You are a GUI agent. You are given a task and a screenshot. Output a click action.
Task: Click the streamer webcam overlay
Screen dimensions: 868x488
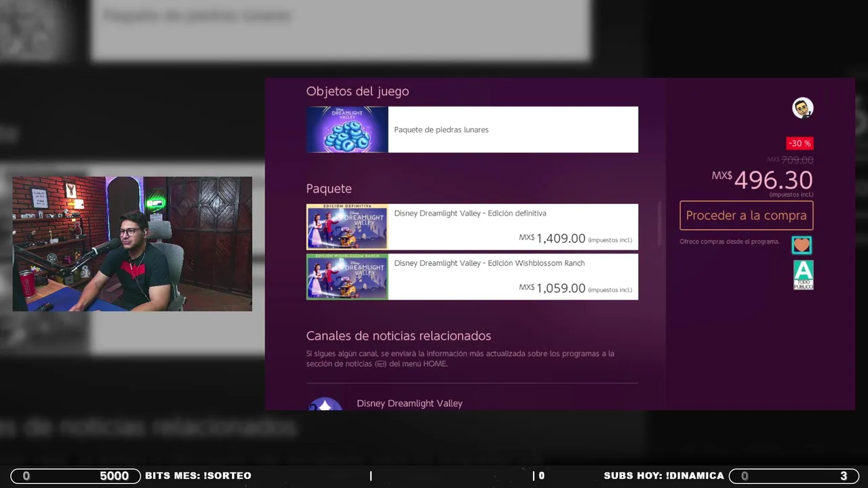[132, 244]
